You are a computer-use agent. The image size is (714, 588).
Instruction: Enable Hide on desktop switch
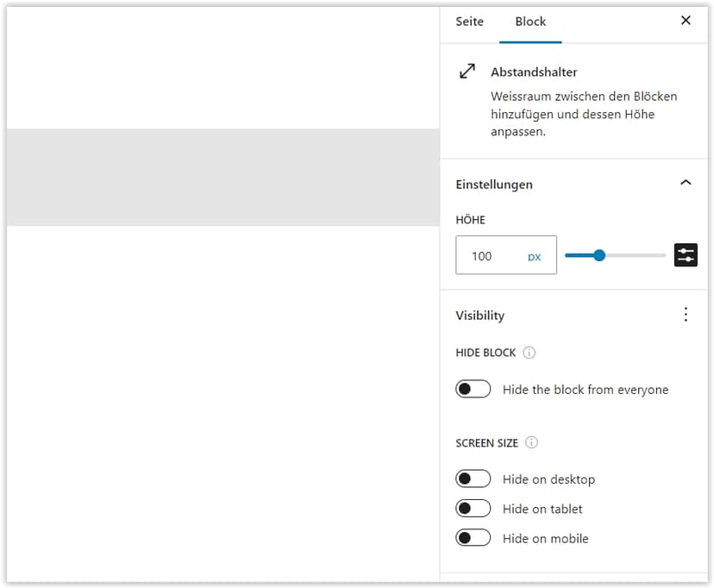click(473, 479)
